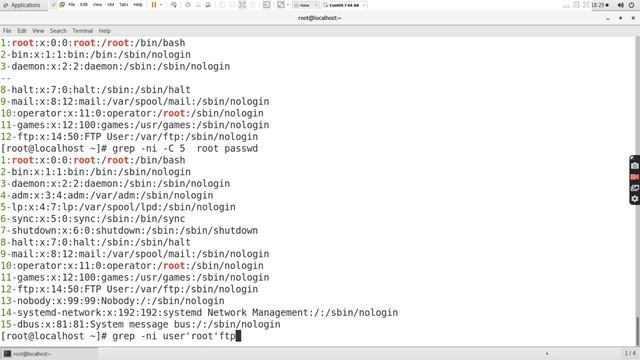Open the volume speaker icon in panel
Image resolution: width=640 pixels, height=360 pixels.
(x=620, y=5)
